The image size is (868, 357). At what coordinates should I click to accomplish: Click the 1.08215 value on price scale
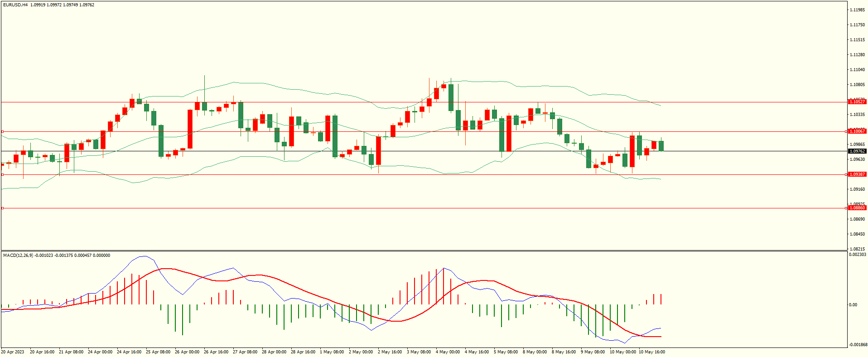click(857, 249)
